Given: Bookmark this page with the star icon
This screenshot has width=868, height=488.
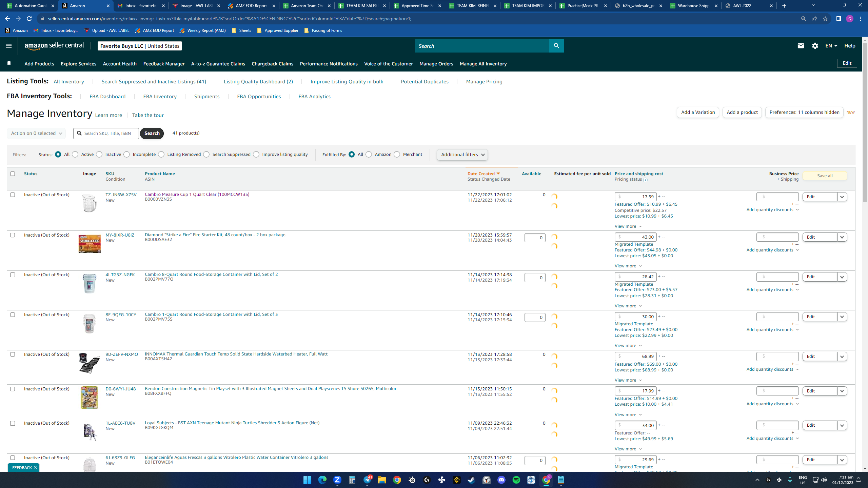Looking at the screenshot, I should (x=825, y=19).
